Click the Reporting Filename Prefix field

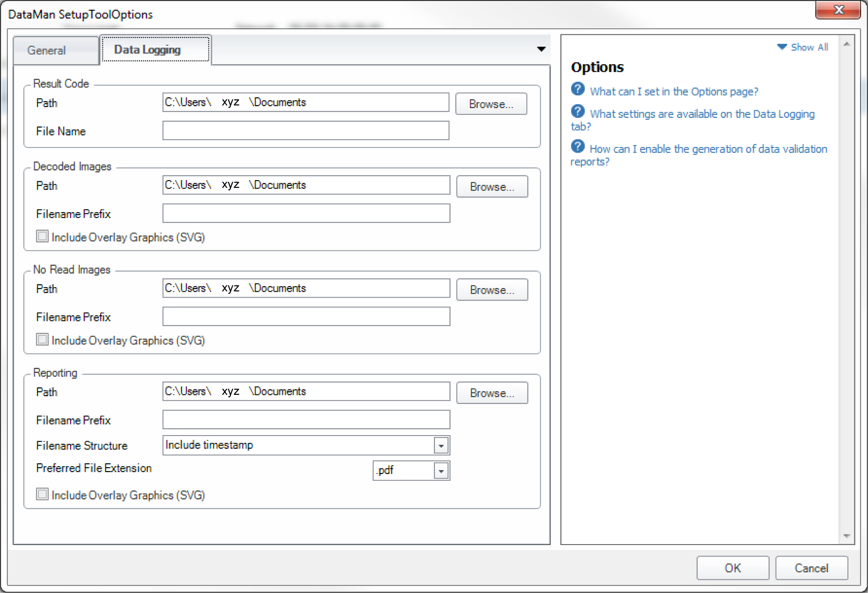[x=306, y=420]
